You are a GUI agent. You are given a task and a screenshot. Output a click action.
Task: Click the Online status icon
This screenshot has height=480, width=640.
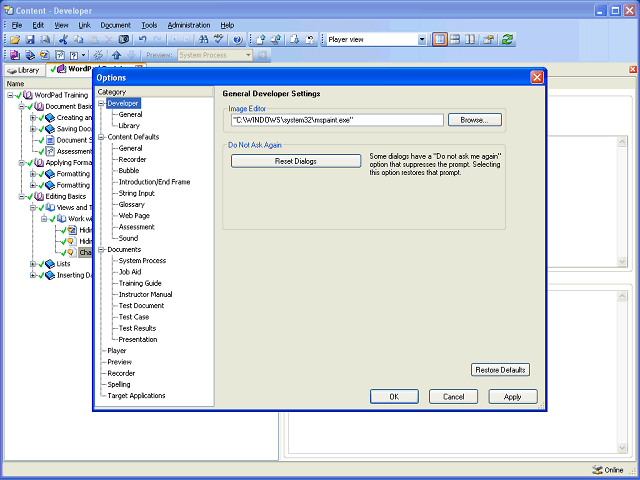click(x=598, y=470)
